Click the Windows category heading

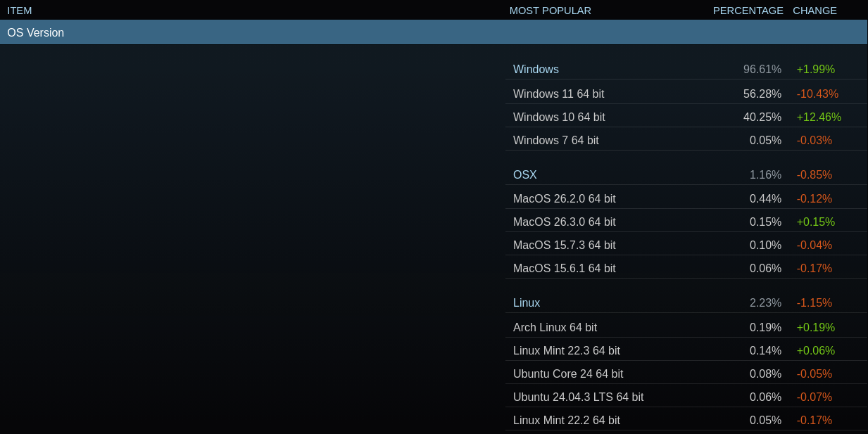tap(536, 69)
